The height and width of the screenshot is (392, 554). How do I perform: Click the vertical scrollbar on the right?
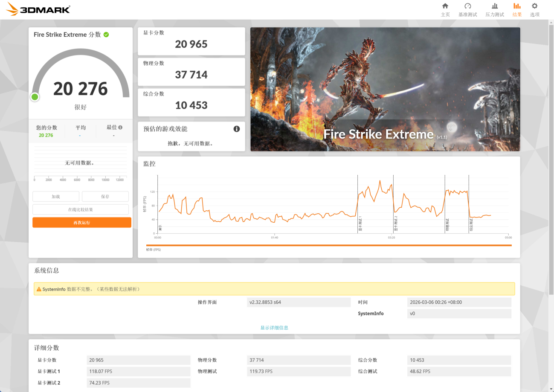pos(551,162)
